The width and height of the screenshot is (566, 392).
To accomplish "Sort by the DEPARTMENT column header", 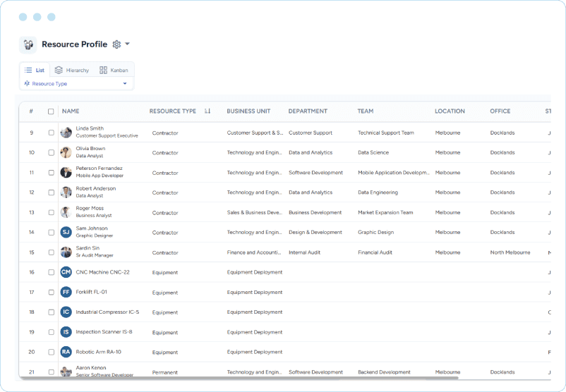I will pyautogui.click(x=308, y=111).
